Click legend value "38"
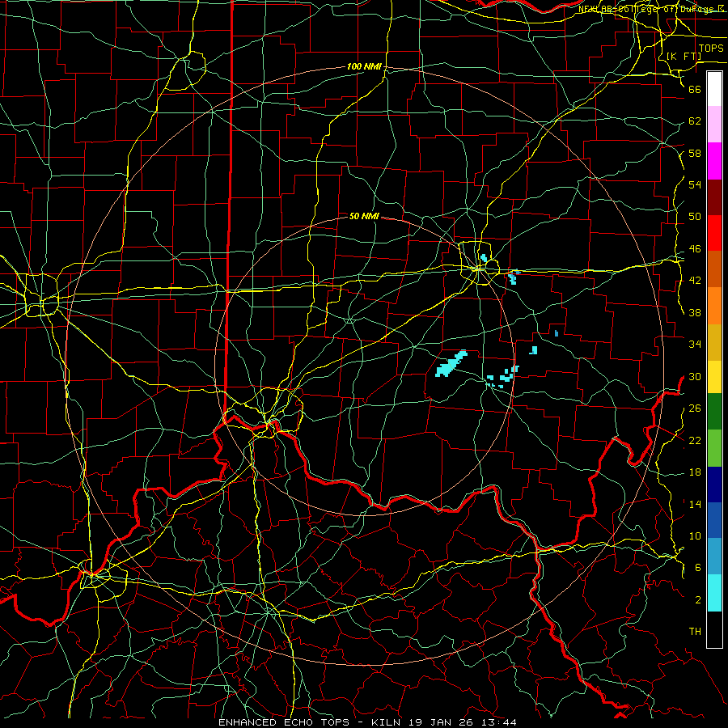The image size is (728, 728). pyautogui.click(x=695, y=312)
